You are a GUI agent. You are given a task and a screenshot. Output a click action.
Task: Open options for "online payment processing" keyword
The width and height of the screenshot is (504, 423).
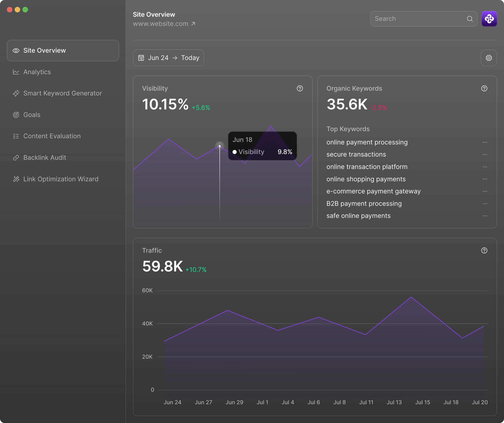485,142
